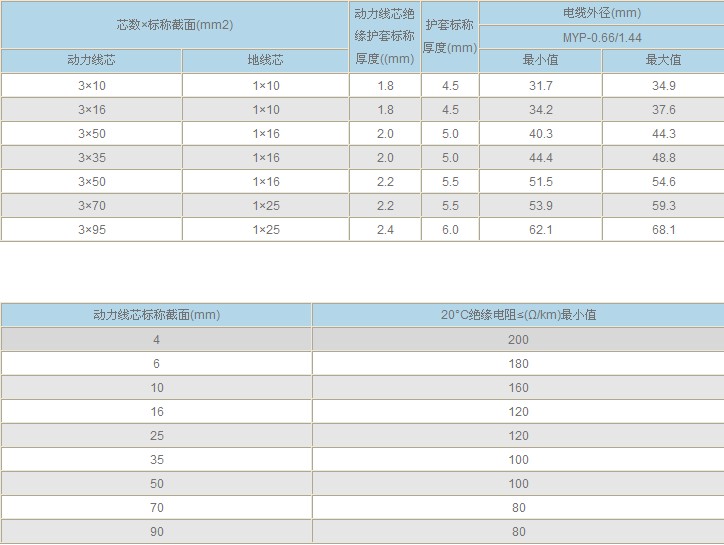This screenshot has width=724, height=545.
Task: Click the cross-section 25 cell in lower table
Action: 156,436
